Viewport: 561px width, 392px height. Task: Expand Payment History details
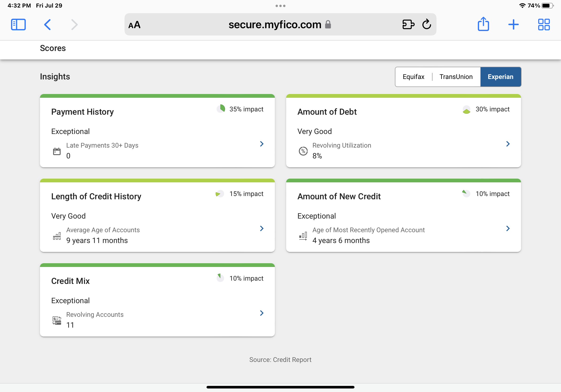pyautogui.click(x=262, y=144)
